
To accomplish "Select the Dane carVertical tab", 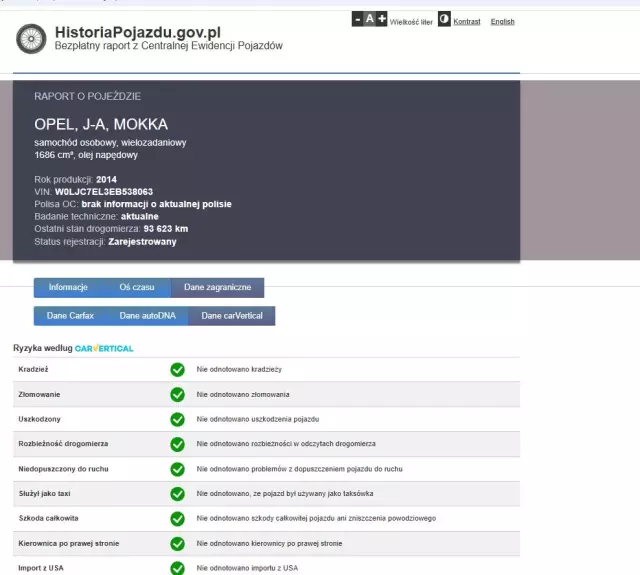I will pos(231,316).
